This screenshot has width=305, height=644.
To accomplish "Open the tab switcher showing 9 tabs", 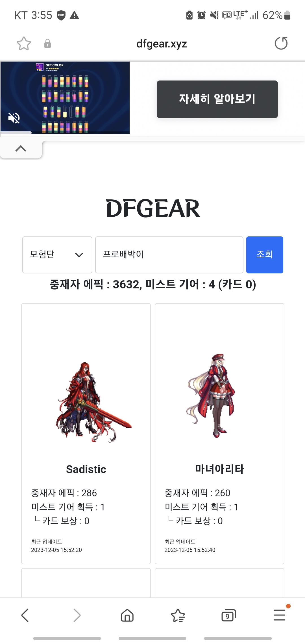I will pyautogui.click(x=228, y=615).
